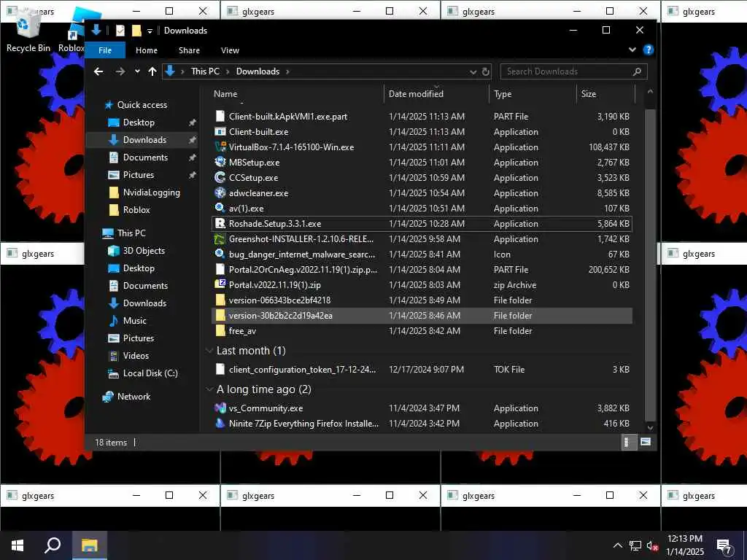Open the Action Center notifications icon

[724, 547]
